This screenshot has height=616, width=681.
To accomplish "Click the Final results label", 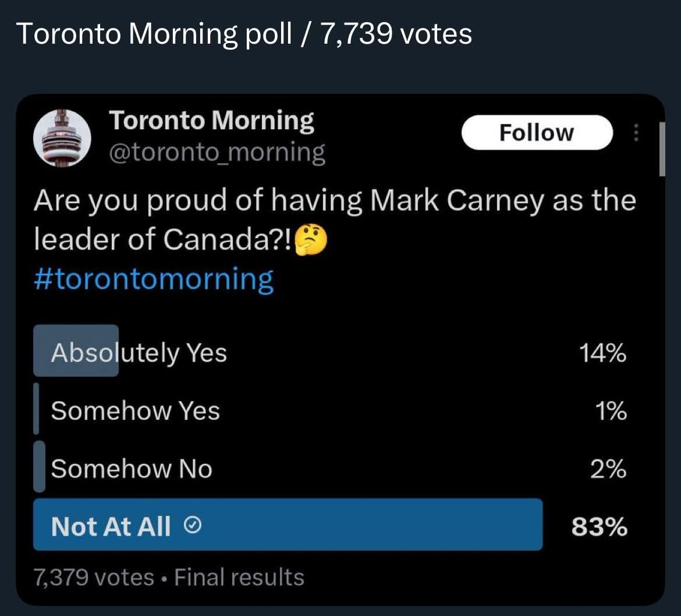I will (239, 578).
